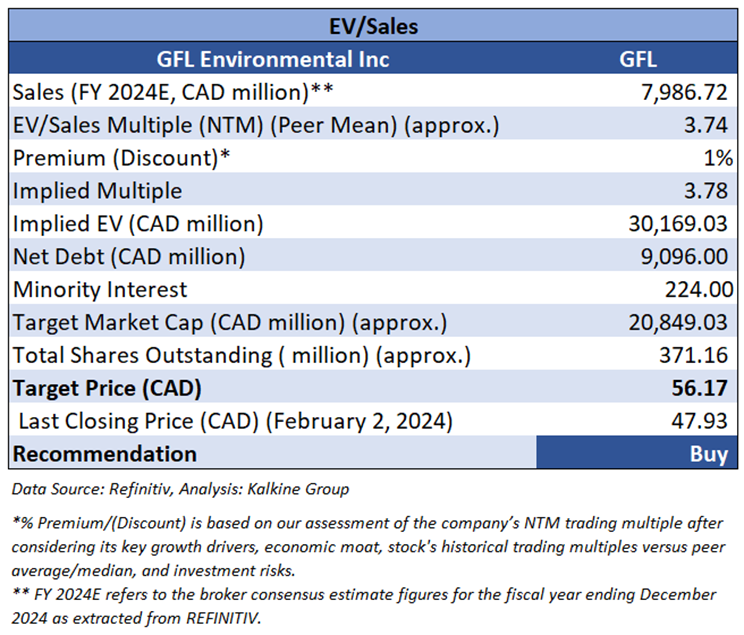Image resolution: width=744 pixels, height=635 pixels.
Task: Select the net debt value 9,096.00
Action: click(x=684, y=257)
